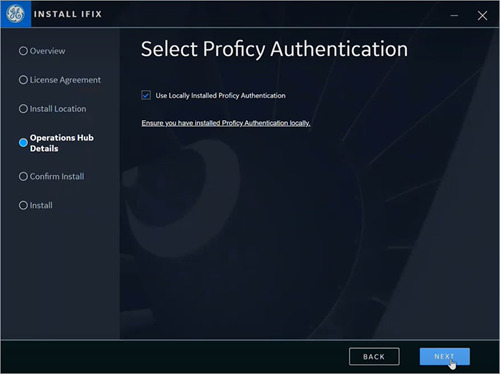
Task: Close the Install iFIX window
Action: (482, 15)
